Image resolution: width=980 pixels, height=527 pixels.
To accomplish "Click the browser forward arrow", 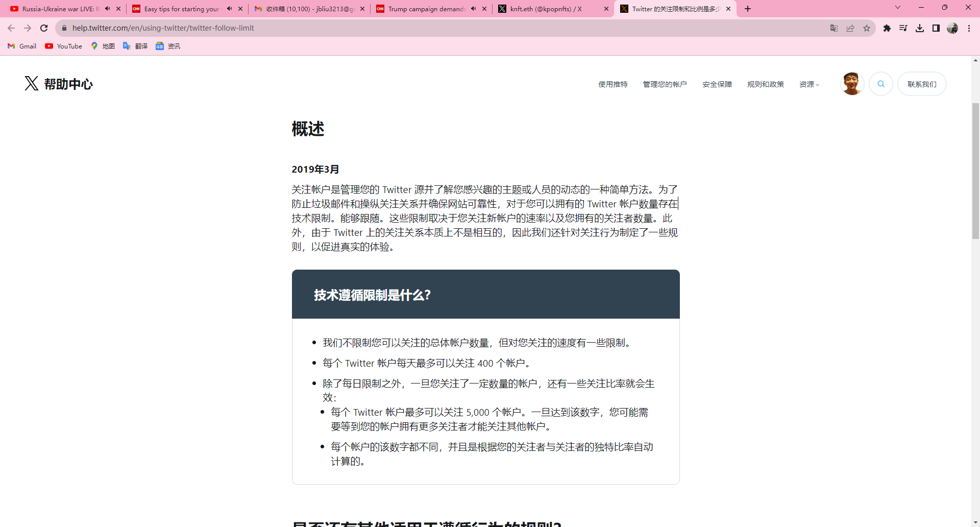I will (x=28, y=28).
